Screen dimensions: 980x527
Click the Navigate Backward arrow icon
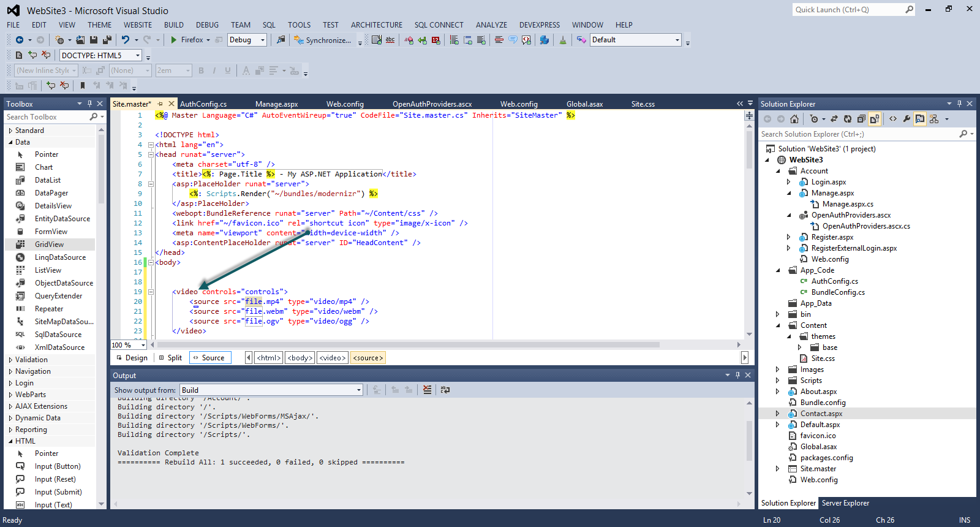pos(20,40)
